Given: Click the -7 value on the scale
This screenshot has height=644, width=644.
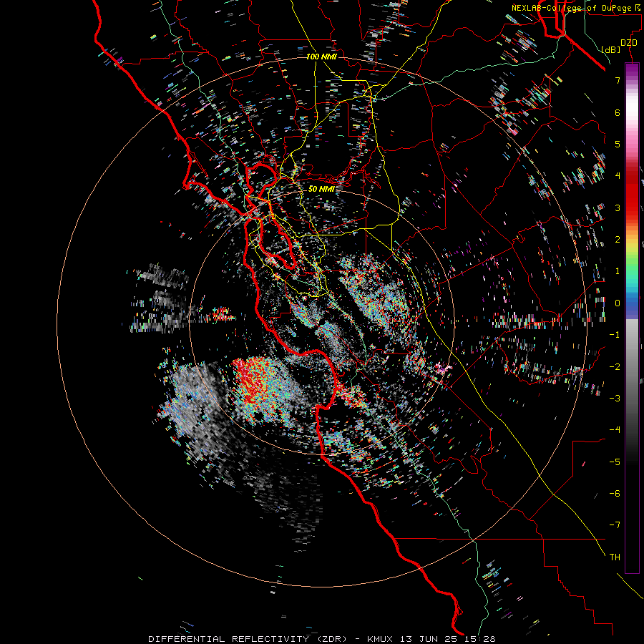Looking at the screenshot, I should click(615, 525).
